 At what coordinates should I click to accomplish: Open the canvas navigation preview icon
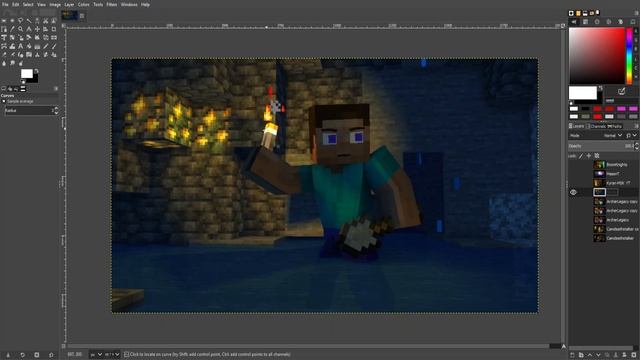click(564, 346)
